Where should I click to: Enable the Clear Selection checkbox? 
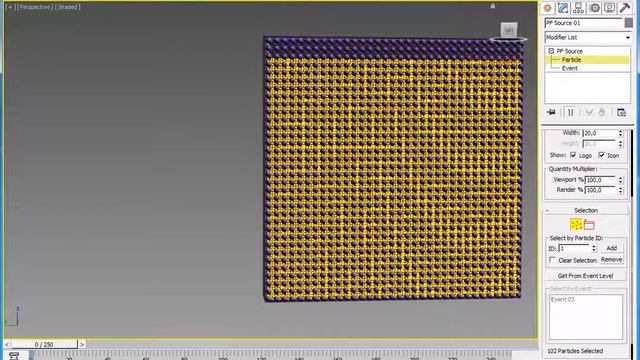click(552, 260)
